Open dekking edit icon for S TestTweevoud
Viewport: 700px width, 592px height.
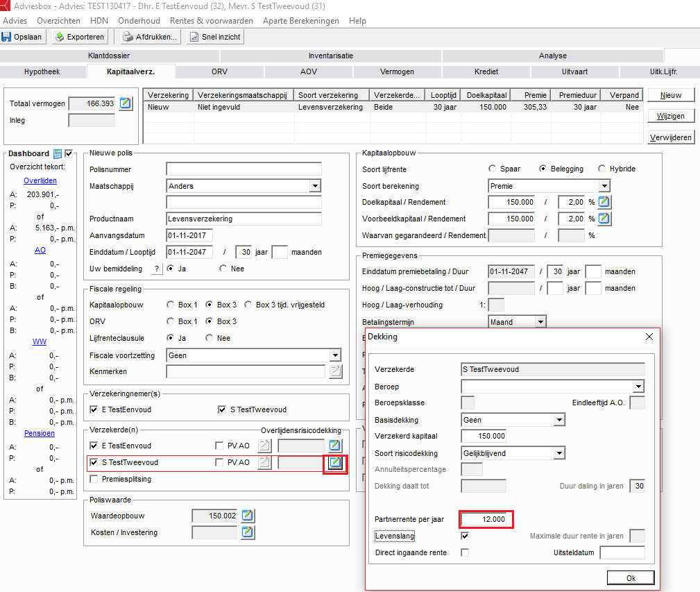click(x=335, y=462)
